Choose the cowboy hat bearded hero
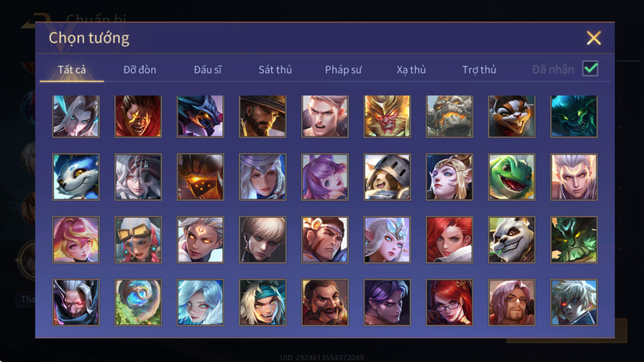The width and height of the screenshot is (644, 362). pos(263,116)
